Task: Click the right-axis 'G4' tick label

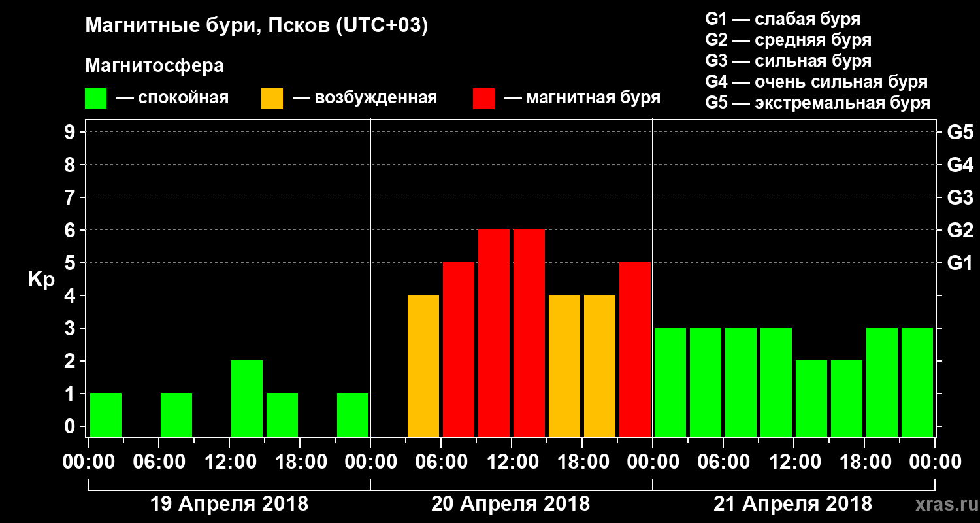Action: pos(960,165)
